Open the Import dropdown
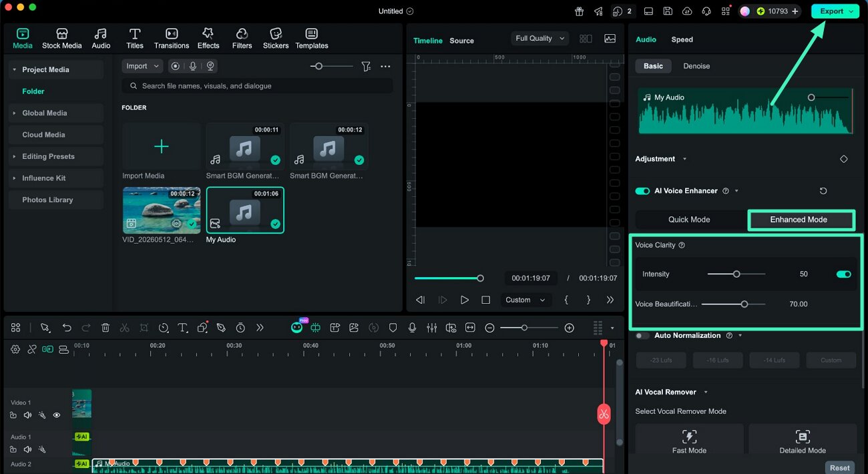 tap(142, 66)
